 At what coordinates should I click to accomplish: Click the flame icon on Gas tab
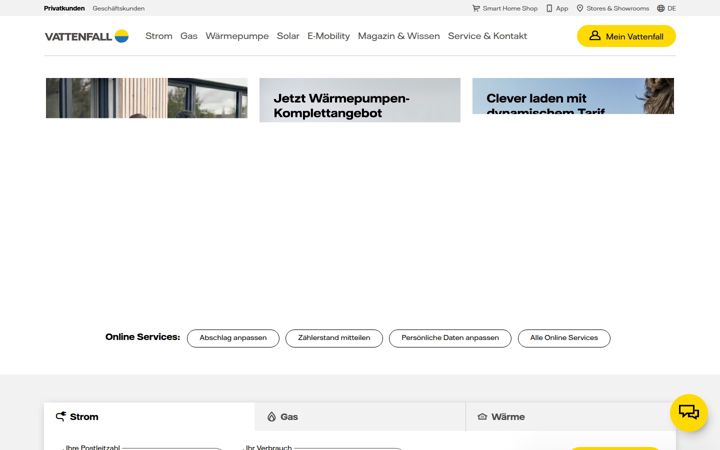pos(271,416)
